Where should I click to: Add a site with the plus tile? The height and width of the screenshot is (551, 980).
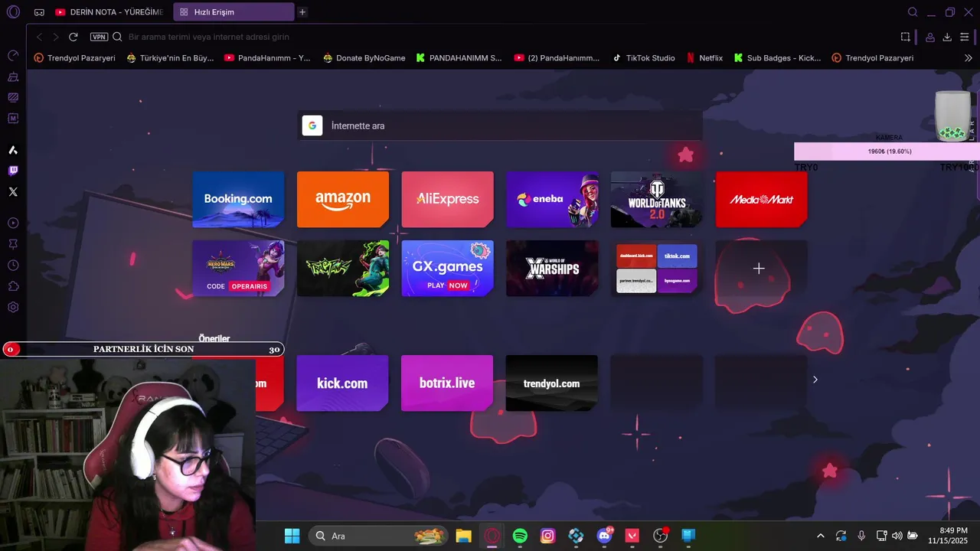pyautogui.click(x=761, y=268)
